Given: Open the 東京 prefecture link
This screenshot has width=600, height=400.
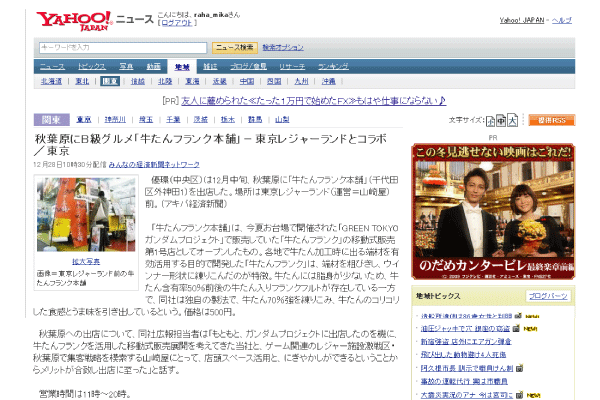Looking at the screenshot, I should tap(84, 120).
